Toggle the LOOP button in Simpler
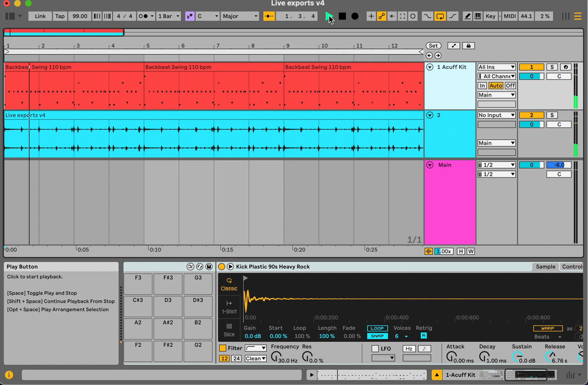 (x=377, y=328)
